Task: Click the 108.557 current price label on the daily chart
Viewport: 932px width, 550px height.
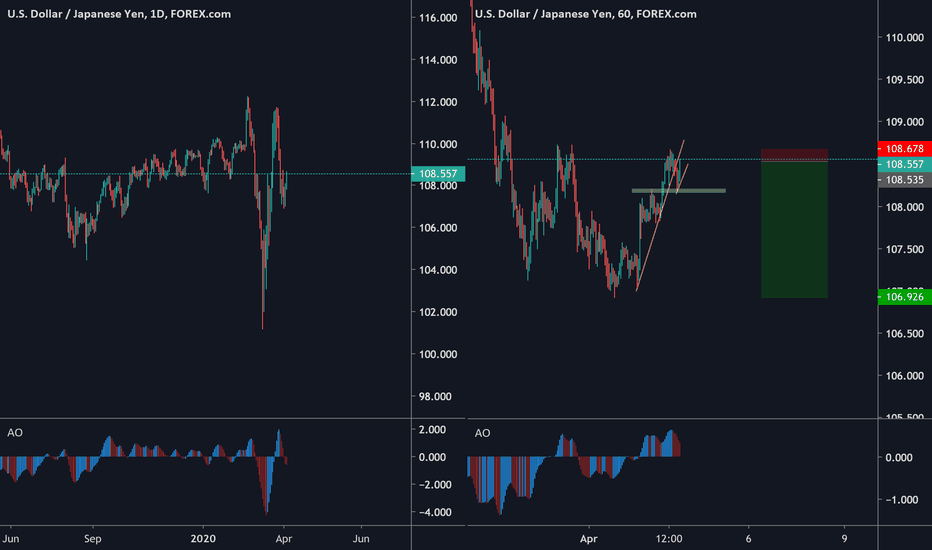Action: coord(438,174)
